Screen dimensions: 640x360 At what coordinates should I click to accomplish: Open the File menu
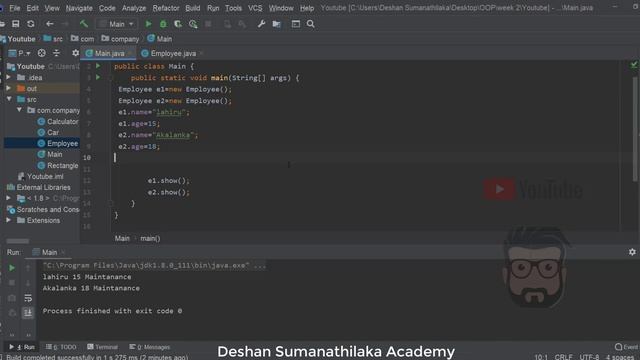pyautogui.click(x=15, y=8)
